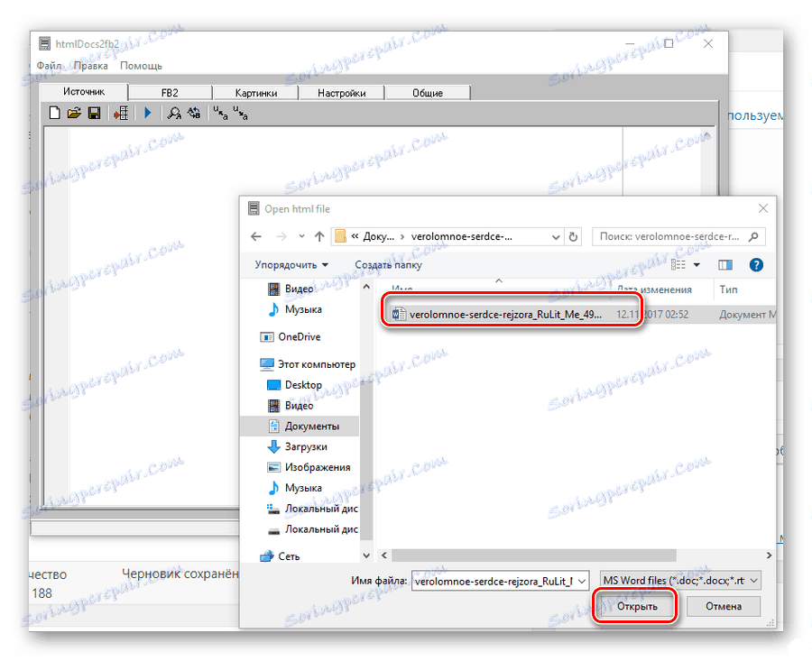This screenshot has width=812, height=661.
Task: Expand the Упорядочить dropdown menu
Action: pos(287,264)
